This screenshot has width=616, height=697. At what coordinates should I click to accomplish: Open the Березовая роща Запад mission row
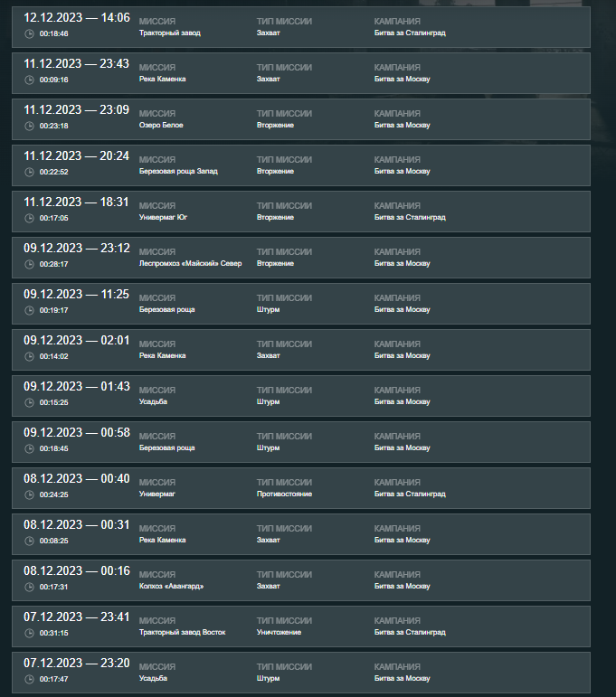tap(301, 165)
